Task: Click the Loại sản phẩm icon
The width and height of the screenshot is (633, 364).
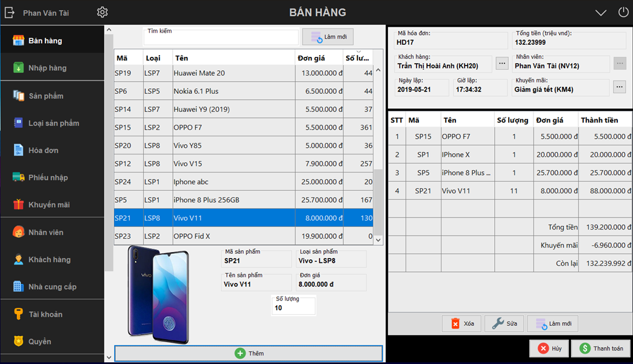Action: coord(18,122)
